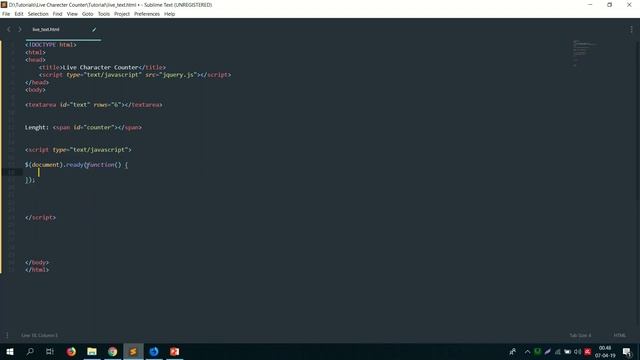Click the Line and Column indicator in status bar
This screenshot has height=360, width=640.
pyautogui.click(x=40, y=335)
